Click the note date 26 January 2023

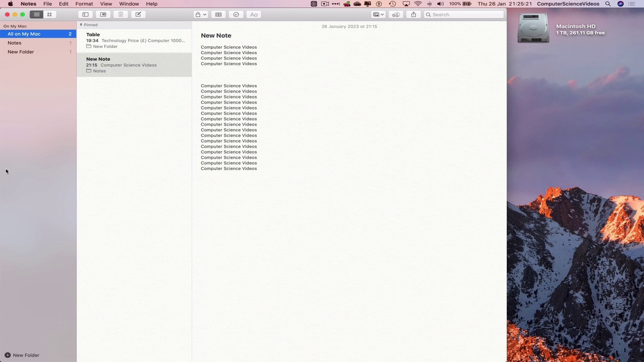pos(349,26)
